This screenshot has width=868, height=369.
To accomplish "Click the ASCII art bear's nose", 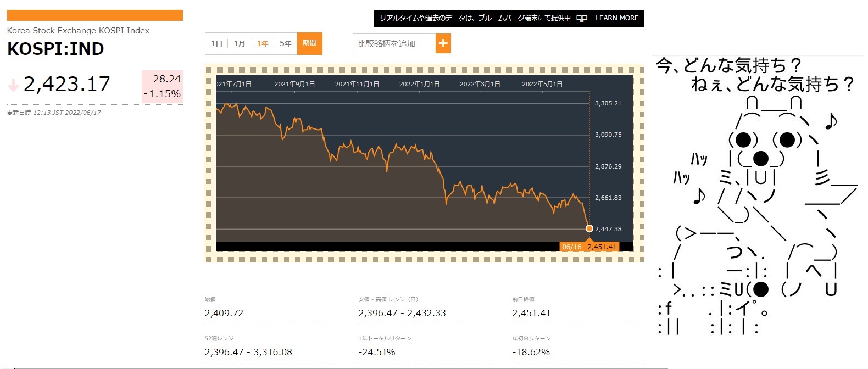I will coord(760,159).
